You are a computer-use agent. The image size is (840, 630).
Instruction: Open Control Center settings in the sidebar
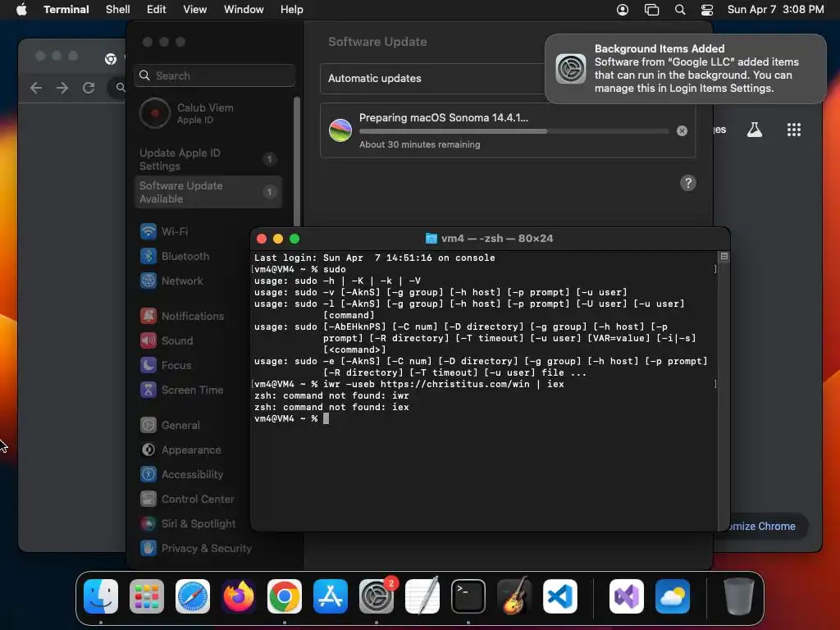coord(187,500)
